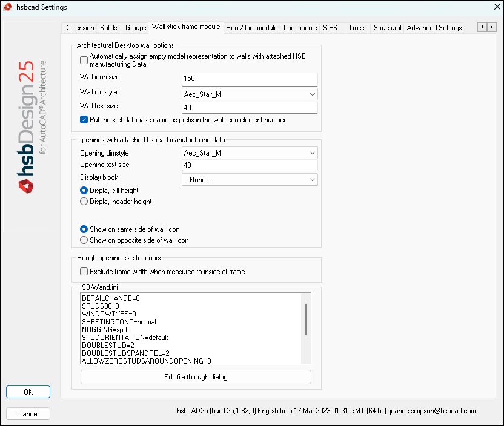
Task: Click the WINDOWTYPE=0 line
Action: click(108, 314)
